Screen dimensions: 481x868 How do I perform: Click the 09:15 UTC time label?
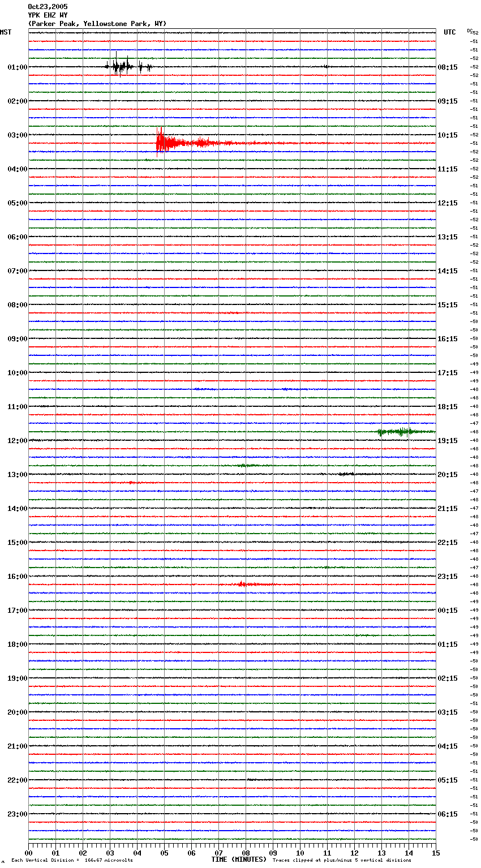[x=448, y=101]
